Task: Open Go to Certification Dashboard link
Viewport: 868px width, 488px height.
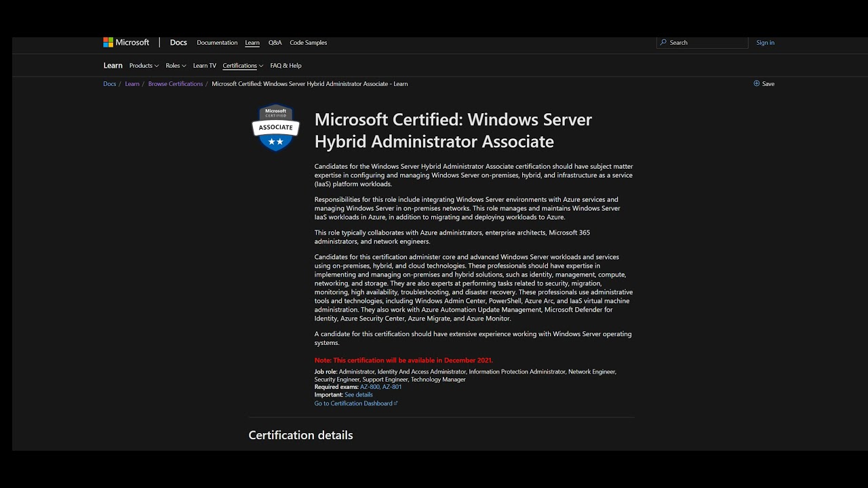Action: click(353, 403)
